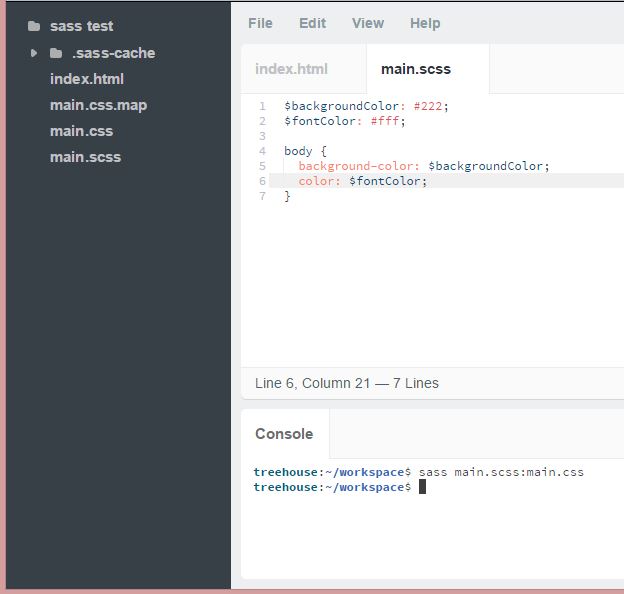The height and width of the screenshot is (594, 624).
Task: Switch to the index.html editor tab
Action: pyautogui.click(x=291, y=69)
